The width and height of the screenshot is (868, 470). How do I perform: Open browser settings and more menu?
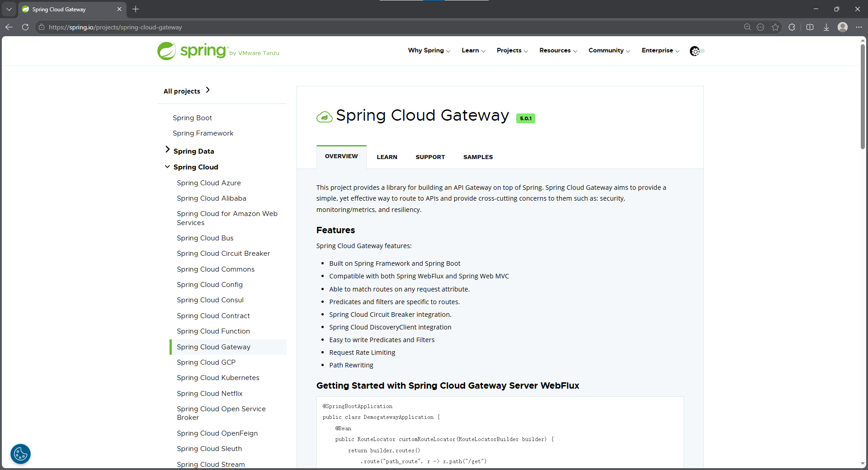[x=859, y=27]
